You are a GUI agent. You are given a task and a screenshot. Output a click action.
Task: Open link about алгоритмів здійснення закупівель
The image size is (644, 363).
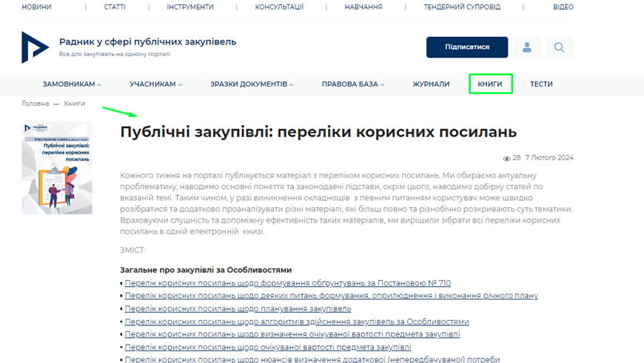296,322
